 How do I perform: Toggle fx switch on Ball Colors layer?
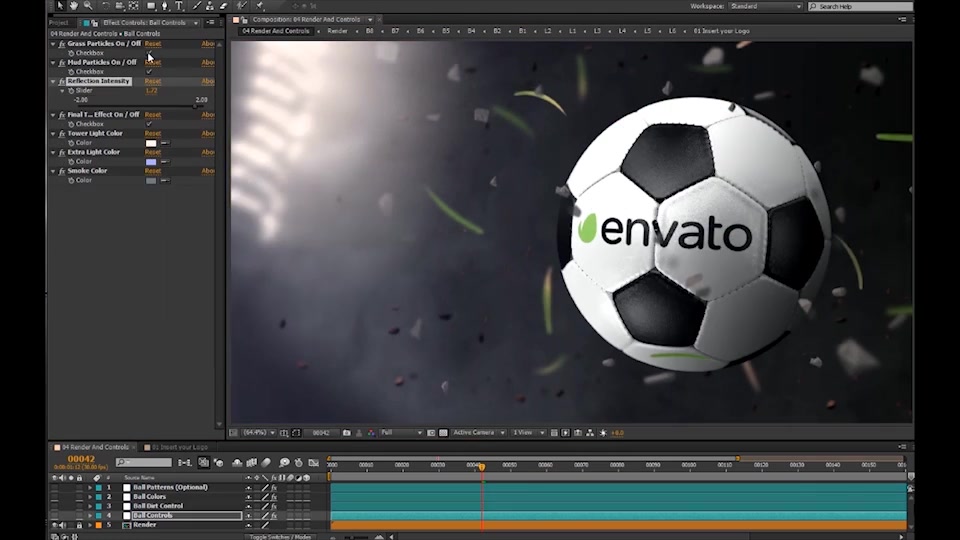pos(274,497)
